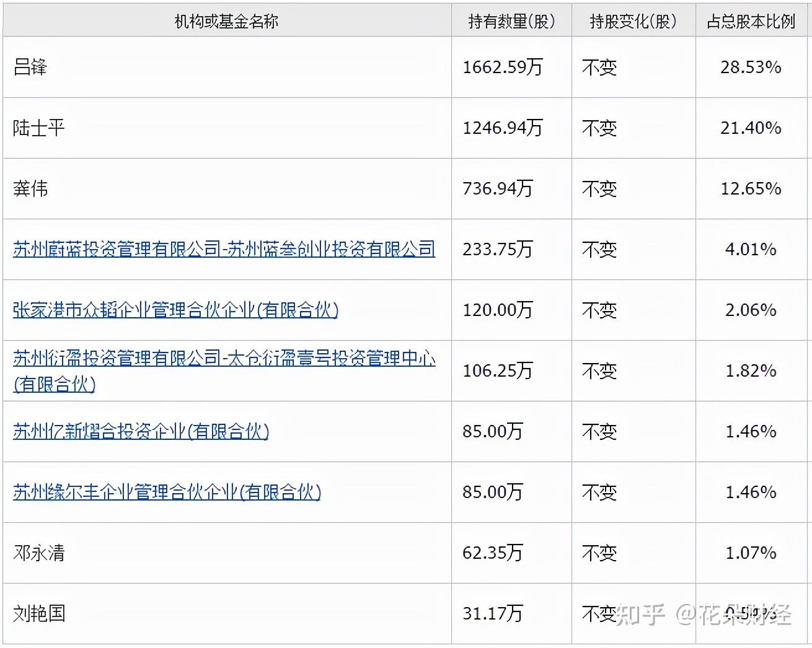
Task: Click the 不变 cell in 吕锋's row
Action: [599, 67]
